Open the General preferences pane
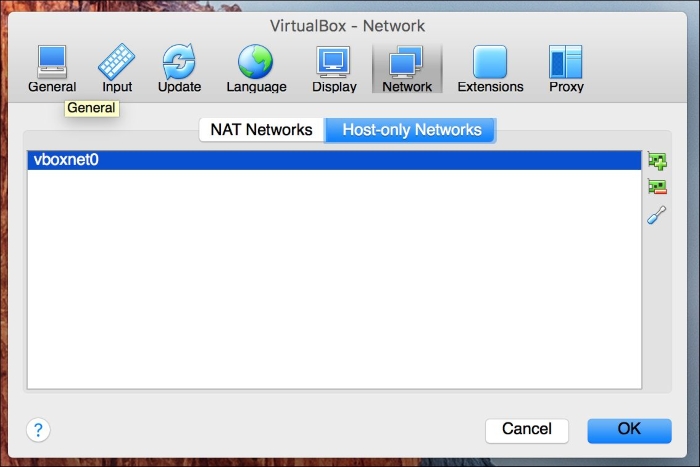Screen dimensions: 700x467 click(x=52, y=69)
